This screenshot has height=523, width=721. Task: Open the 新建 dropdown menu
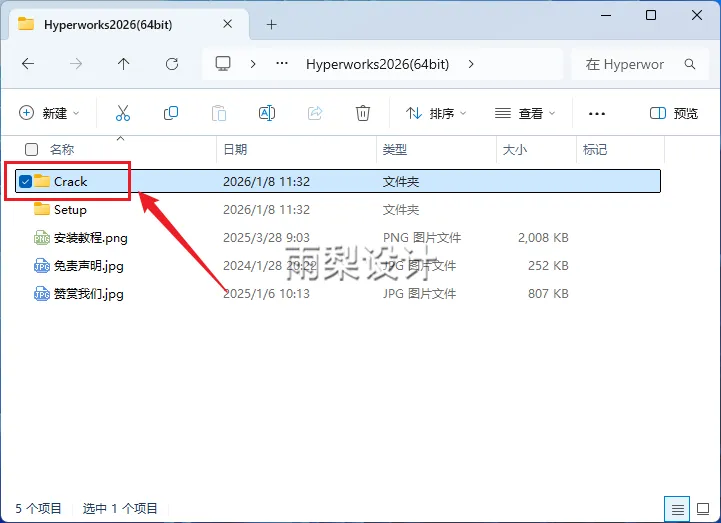49,113
